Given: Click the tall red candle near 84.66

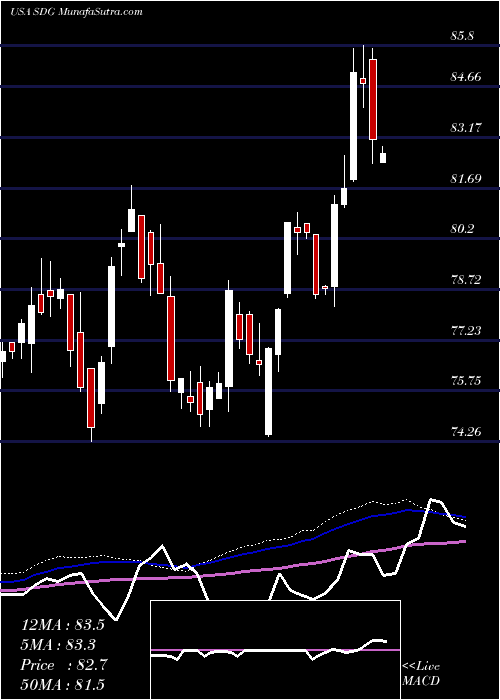Looking at the screenshot, I should click(x=373, y=99).
